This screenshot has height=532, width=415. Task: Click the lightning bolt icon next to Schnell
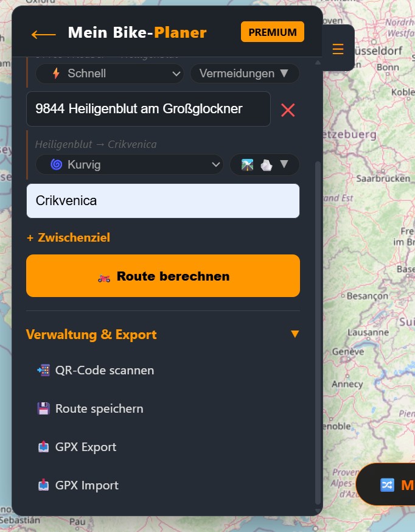point(56,74)
